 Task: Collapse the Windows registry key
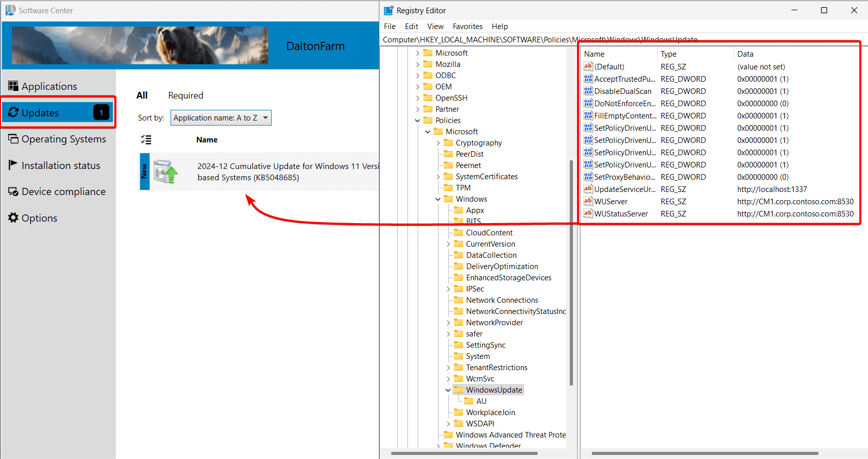[438, 199]
